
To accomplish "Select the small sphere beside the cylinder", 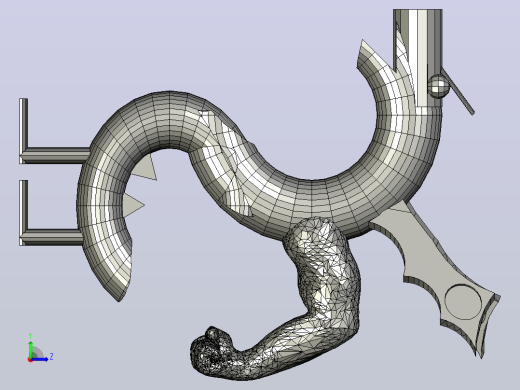I will [438, 86].
